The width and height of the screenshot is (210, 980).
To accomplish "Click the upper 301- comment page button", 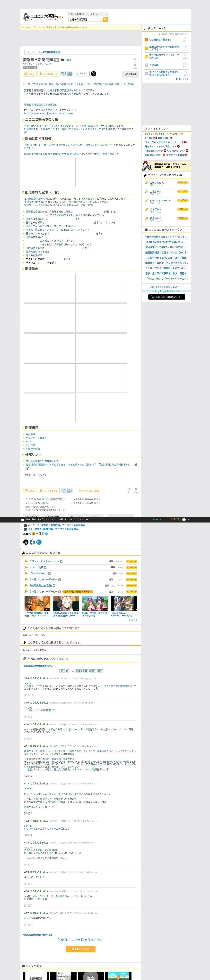I will click(x=78, y=671).
